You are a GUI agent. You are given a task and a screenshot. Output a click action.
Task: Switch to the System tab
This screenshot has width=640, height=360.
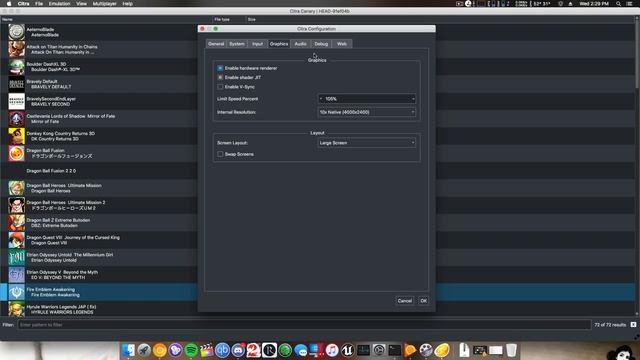(x=237, y=44)
